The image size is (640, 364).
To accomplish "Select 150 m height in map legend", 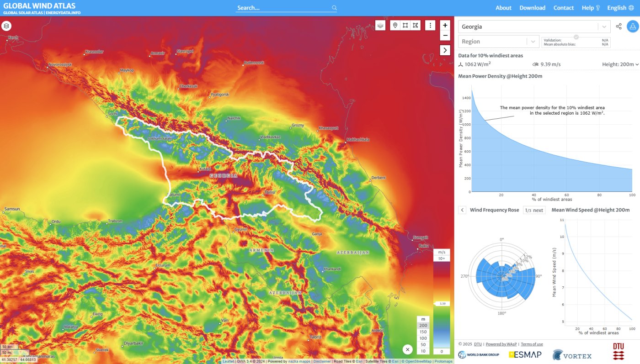I will click(423, 332).
